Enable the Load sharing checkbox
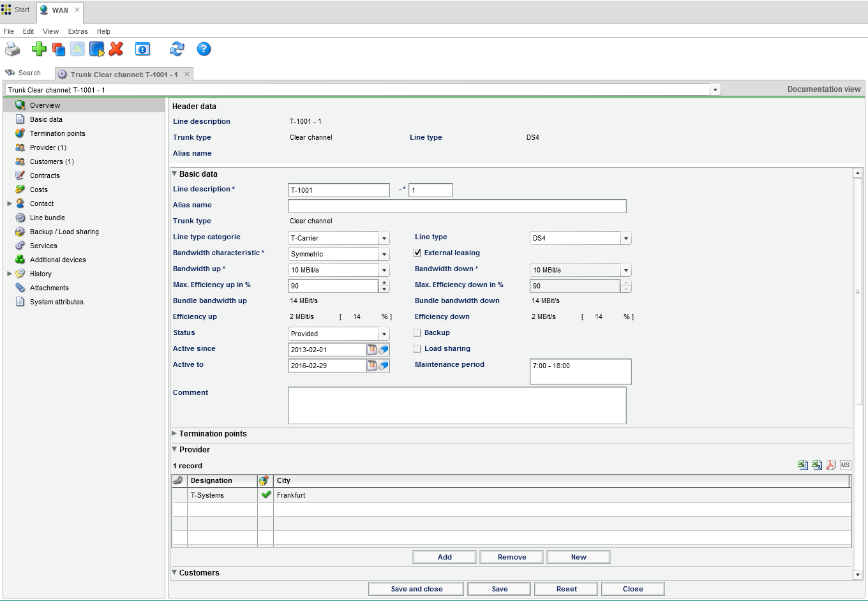Viewport: 868px width, 601px height. pos(417,349)
